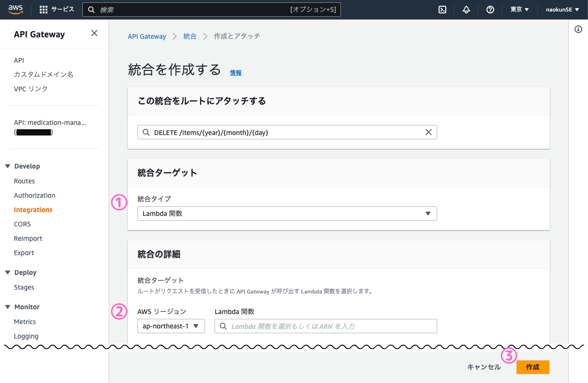
Task: Open the 情報 info link
Action: [236, 73]
